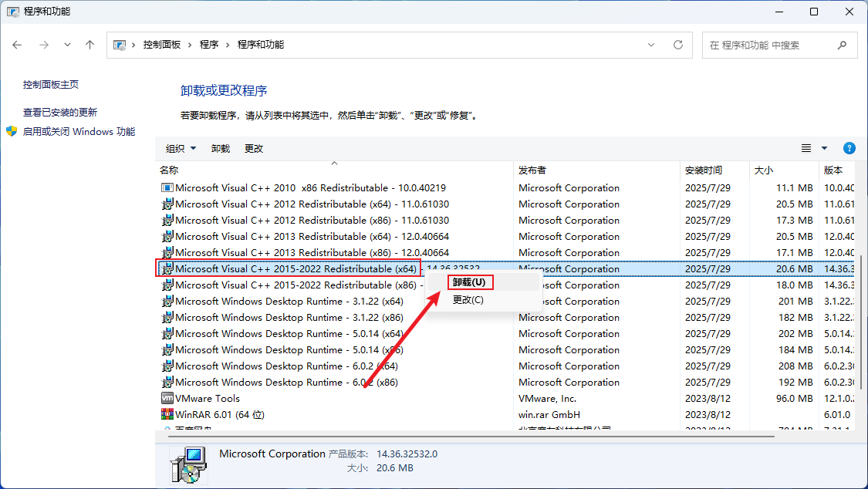Change view with the view options icon
Viewport: 868px width, 489px height.
tap(806, 148)
